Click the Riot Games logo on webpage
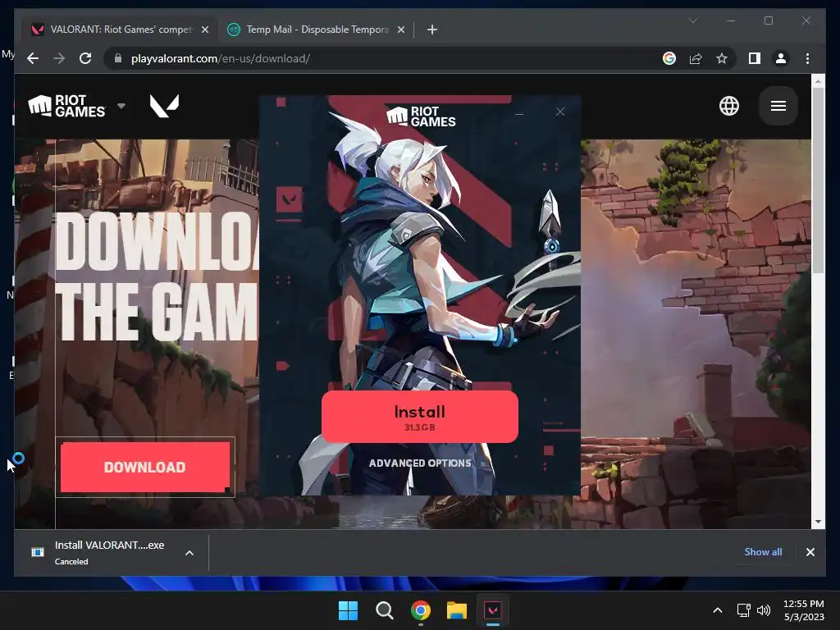 tap(66, 106)
